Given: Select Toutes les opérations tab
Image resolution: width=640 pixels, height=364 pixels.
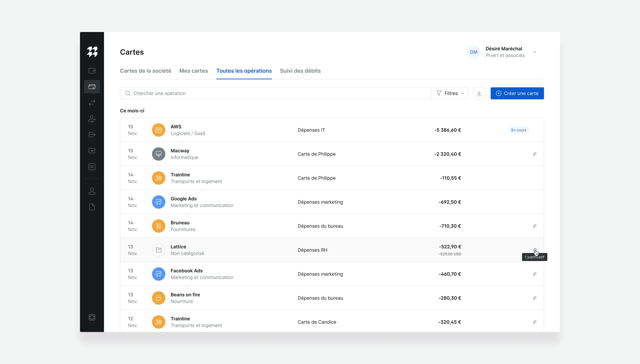Looking at the screenshot, I should pyautogui.click(x=244, y=71).
